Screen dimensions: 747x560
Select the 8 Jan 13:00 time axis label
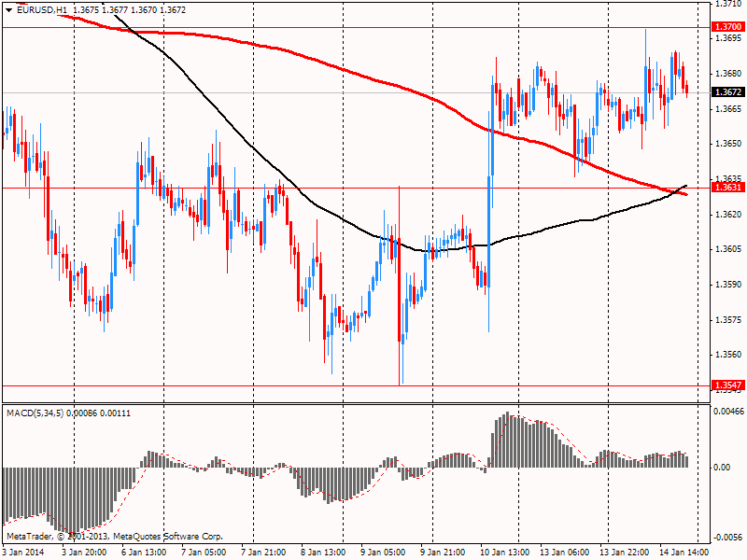(x=323, y=552)
